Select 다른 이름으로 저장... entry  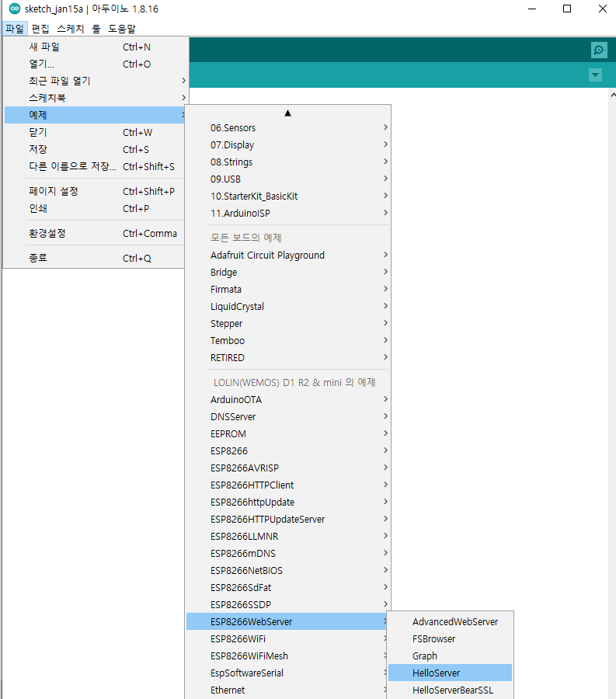95,166
